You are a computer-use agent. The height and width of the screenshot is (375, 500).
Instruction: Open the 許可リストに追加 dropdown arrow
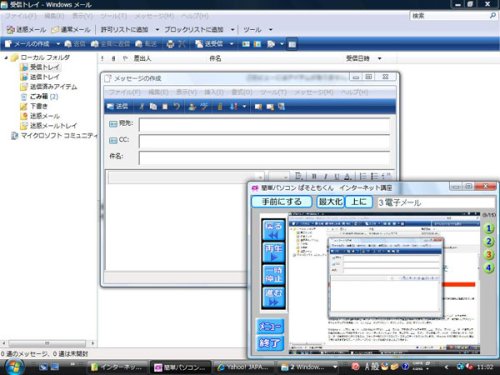click(x=157, y=30)
